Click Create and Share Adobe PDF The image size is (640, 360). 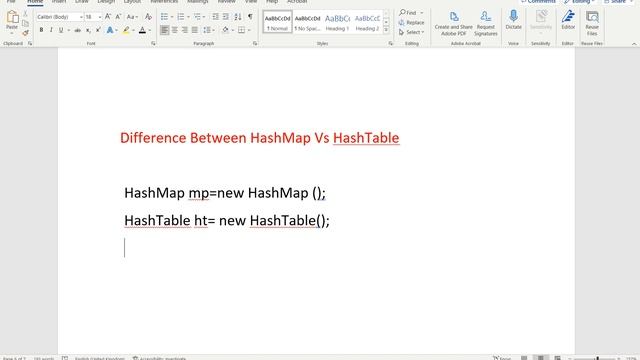tap(453, 23)
